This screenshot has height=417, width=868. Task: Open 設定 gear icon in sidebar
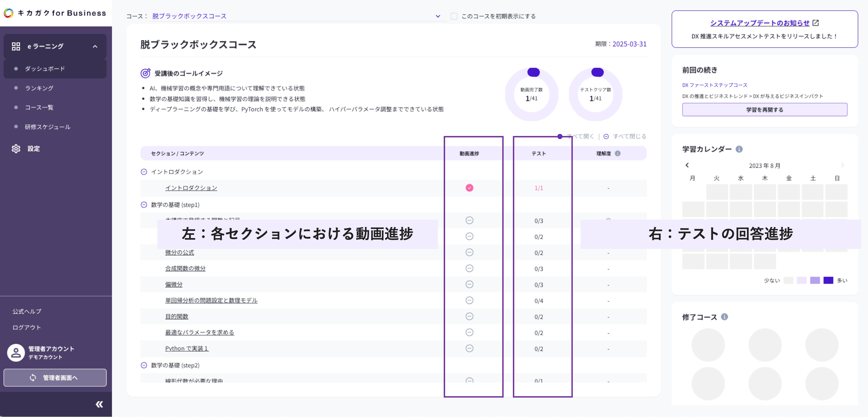pyautogui.click(x=16, y=148)
